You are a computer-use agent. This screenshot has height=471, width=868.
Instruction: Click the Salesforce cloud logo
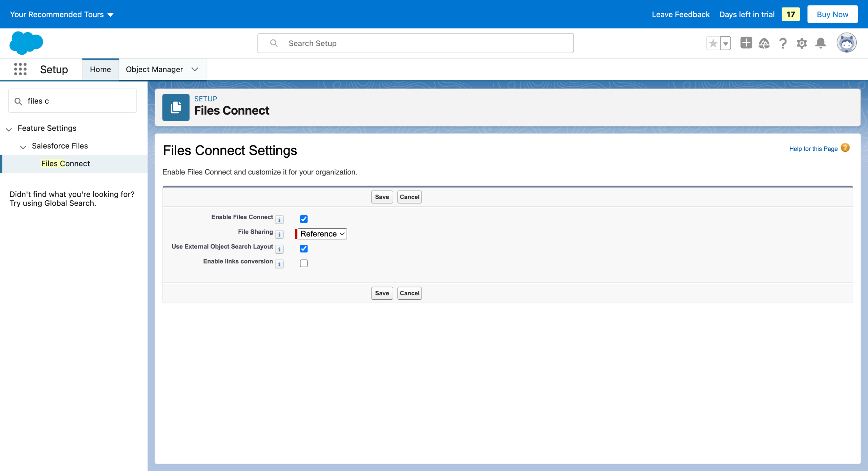[x=26, y=43]
